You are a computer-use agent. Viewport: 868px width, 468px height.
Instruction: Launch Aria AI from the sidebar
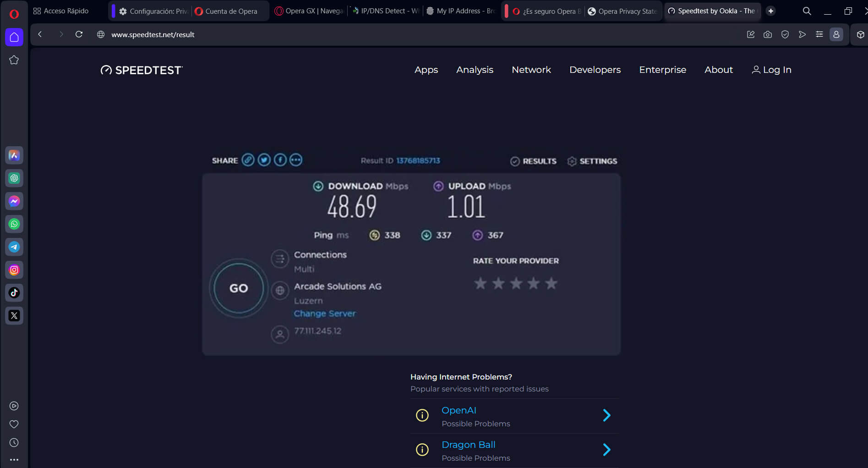[x=14, y=155]
